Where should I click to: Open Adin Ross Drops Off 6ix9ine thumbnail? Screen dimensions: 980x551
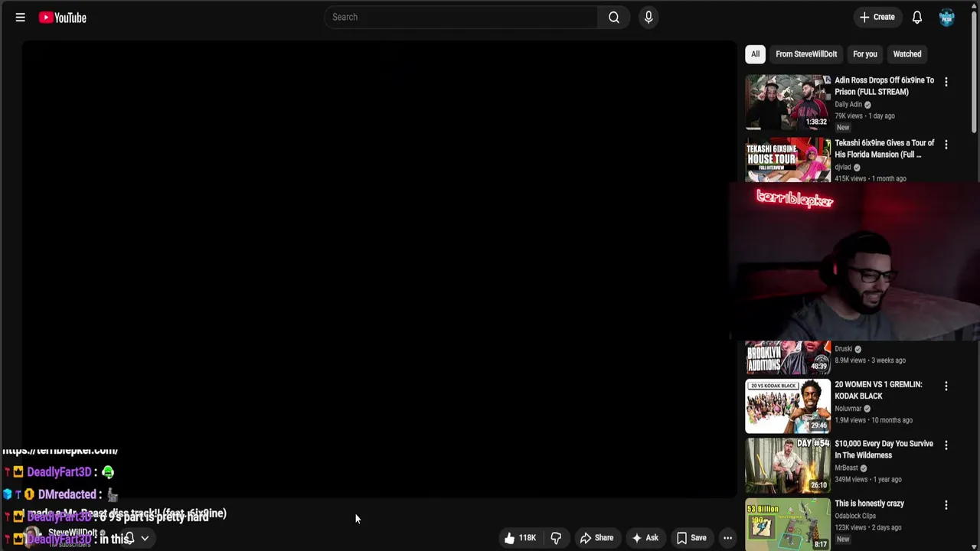click(788, 102)
